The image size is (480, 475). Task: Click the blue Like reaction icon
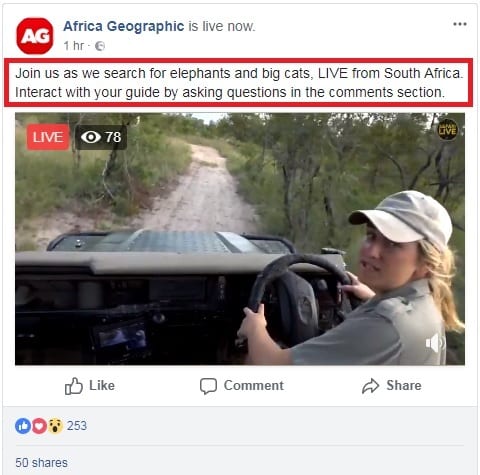pyautogui.click(x=23, y=426)
